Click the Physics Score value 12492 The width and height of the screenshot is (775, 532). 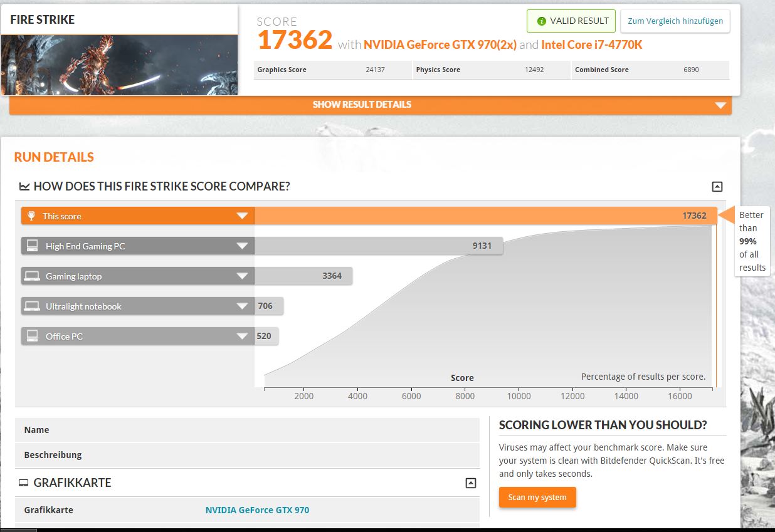(534, 70)
